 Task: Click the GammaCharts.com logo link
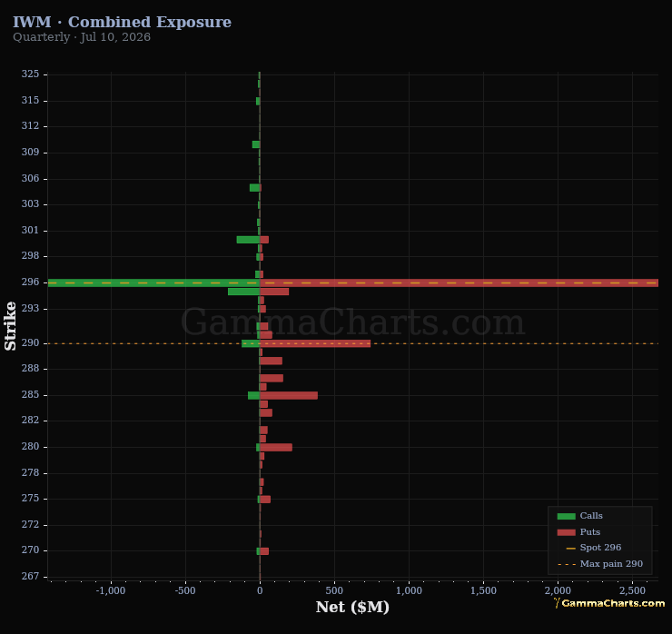click(609, 603)
